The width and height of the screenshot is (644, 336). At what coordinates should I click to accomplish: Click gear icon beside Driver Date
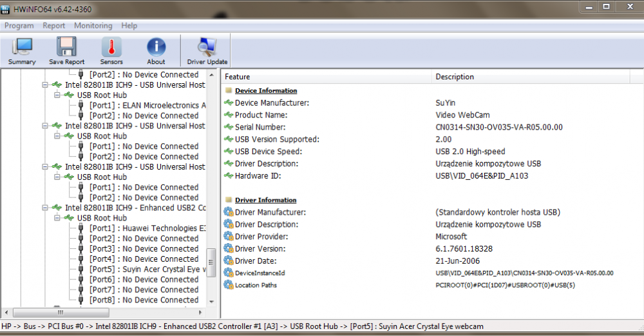click(229, 261)
